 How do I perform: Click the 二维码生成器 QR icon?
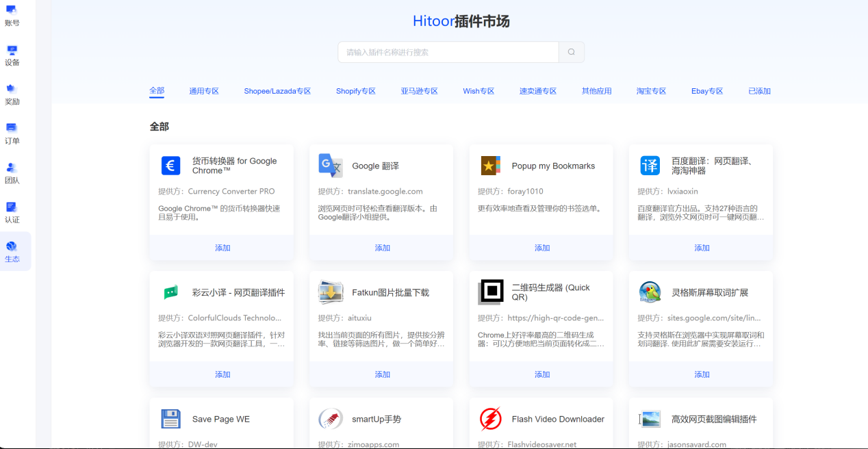[490, 292]
